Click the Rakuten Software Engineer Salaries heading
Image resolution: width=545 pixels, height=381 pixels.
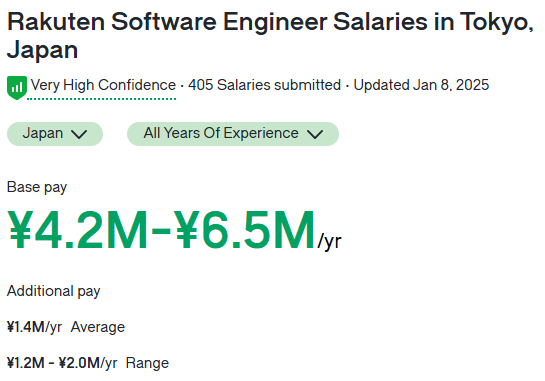tap(270, 36)
